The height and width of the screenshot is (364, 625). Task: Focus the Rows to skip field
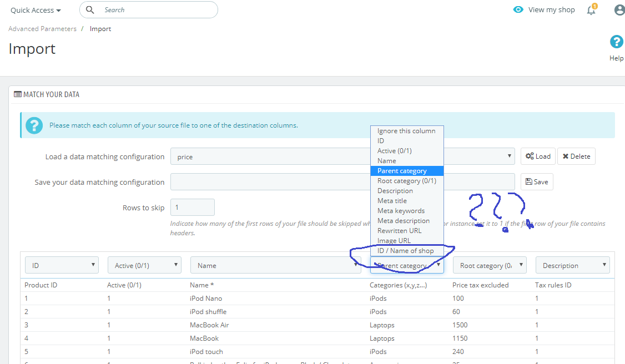193,208
